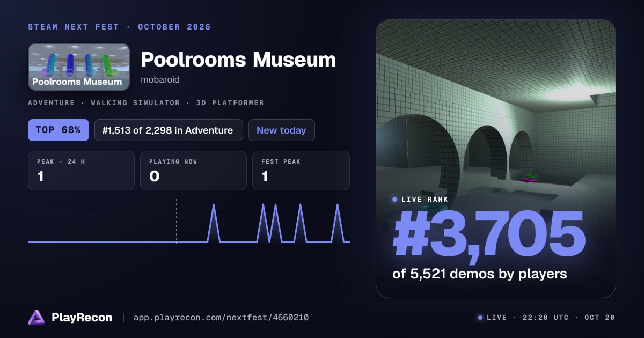
Task: Open the Poolrooms Museum game thumbnail
Action: point(79,67)
